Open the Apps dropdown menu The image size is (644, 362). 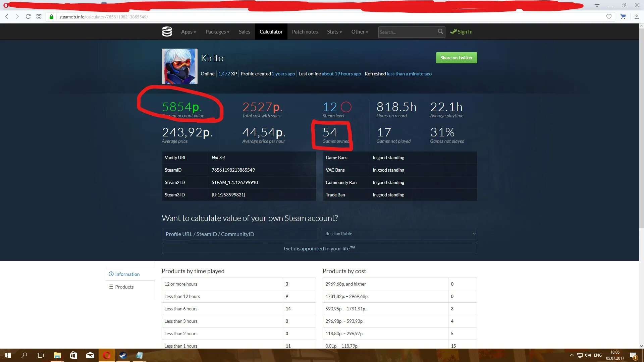point(189,32)
